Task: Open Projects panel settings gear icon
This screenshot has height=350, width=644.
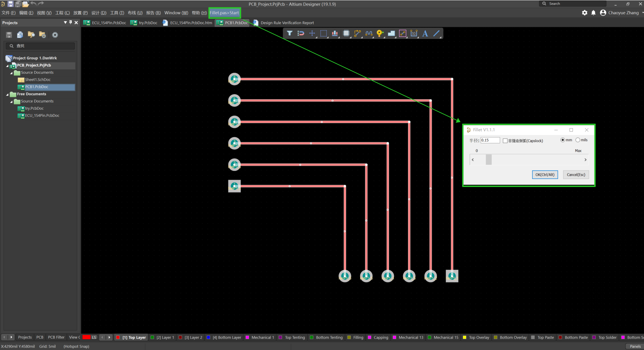Action: (55, 35)
